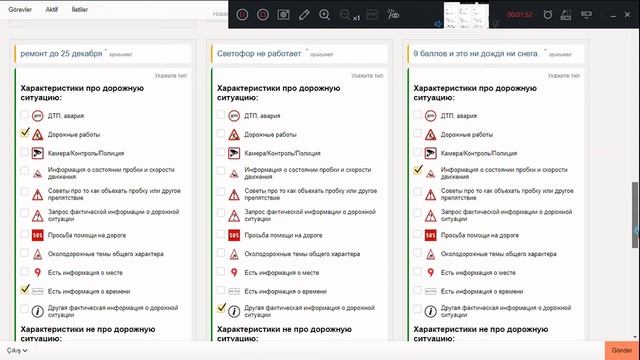
Task: Check Есть информация о времени in 9 баллов card
Action: pos(418,290)
